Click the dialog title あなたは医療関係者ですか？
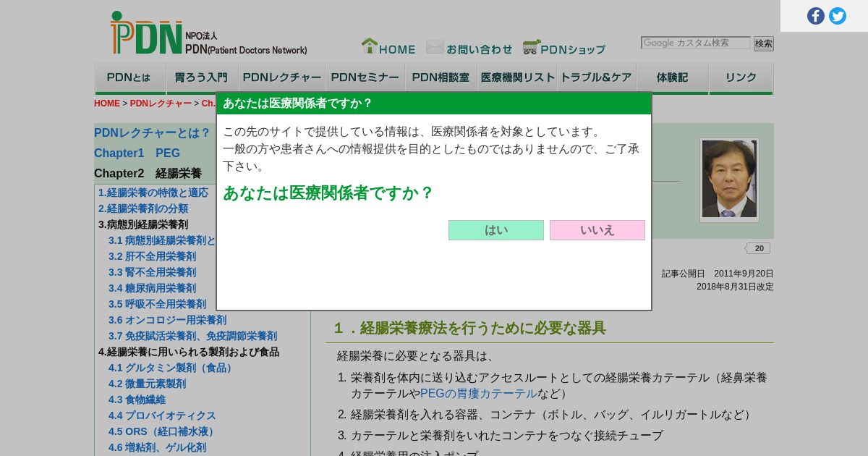868x456 pixels. (297, 103)
